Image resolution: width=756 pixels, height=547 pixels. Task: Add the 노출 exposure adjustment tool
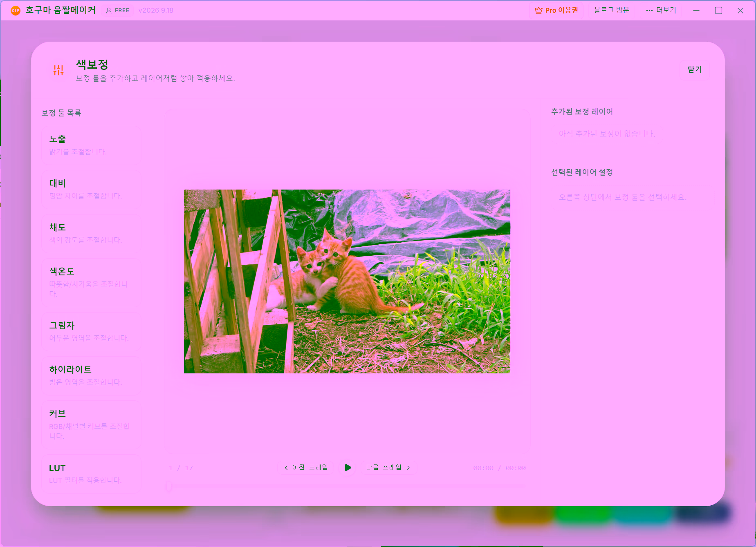[91, 145]
